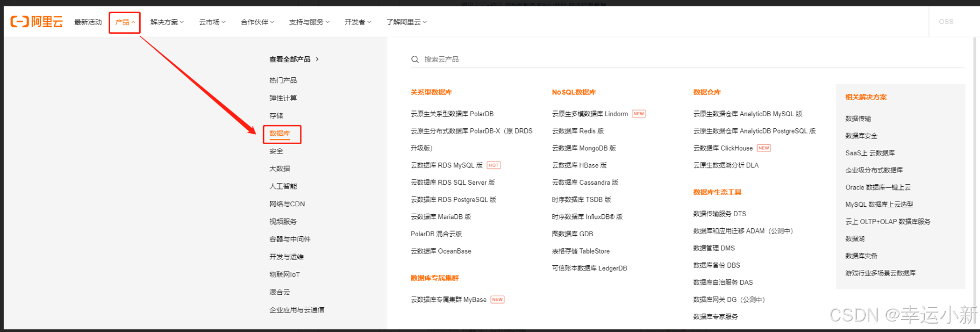Open PolarDB 混合云版 link
The image size is (980, 332).
[x=436, y=234]
